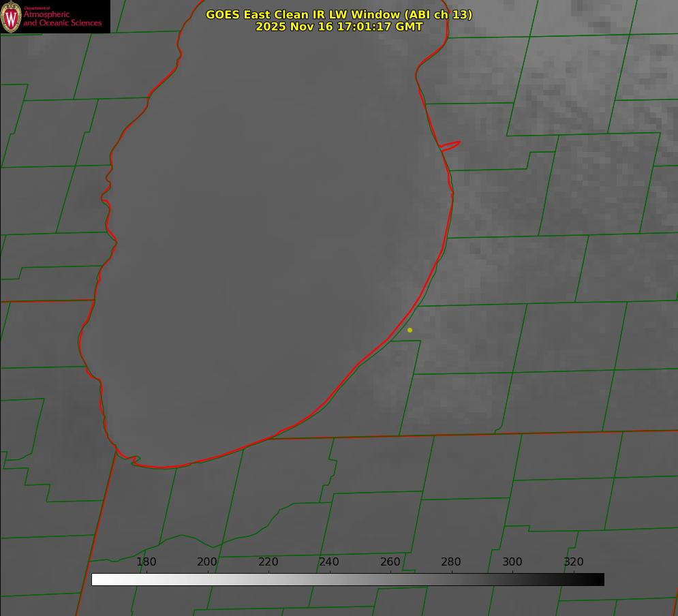This screenshot has width=678, height=616.
Task: Click the 200 label on the colorbar
Action: [207, 562]
